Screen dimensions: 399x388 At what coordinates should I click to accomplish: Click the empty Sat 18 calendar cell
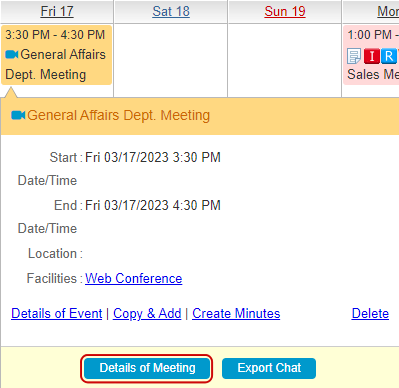(171, 60)
